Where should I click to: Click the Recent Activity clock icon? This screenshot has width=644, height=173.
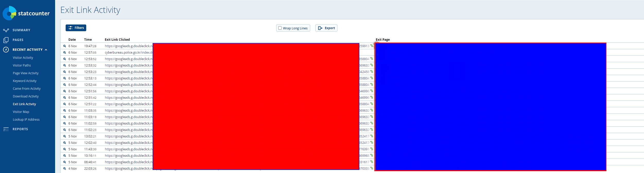pyautogui.click(x=6, y=50)
